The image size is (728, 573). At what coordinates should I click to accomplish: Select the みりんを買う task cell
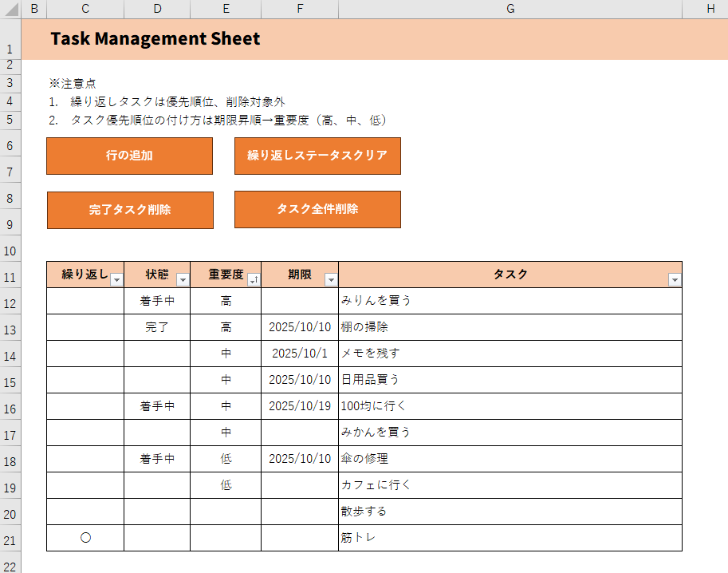510,301
